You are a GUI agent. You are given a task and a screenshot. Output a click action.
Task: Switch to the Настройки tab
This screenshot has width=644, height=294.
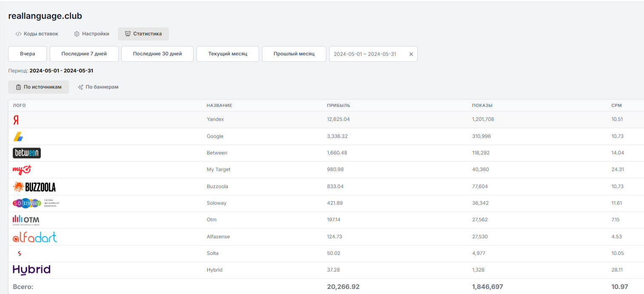point(91,34)
